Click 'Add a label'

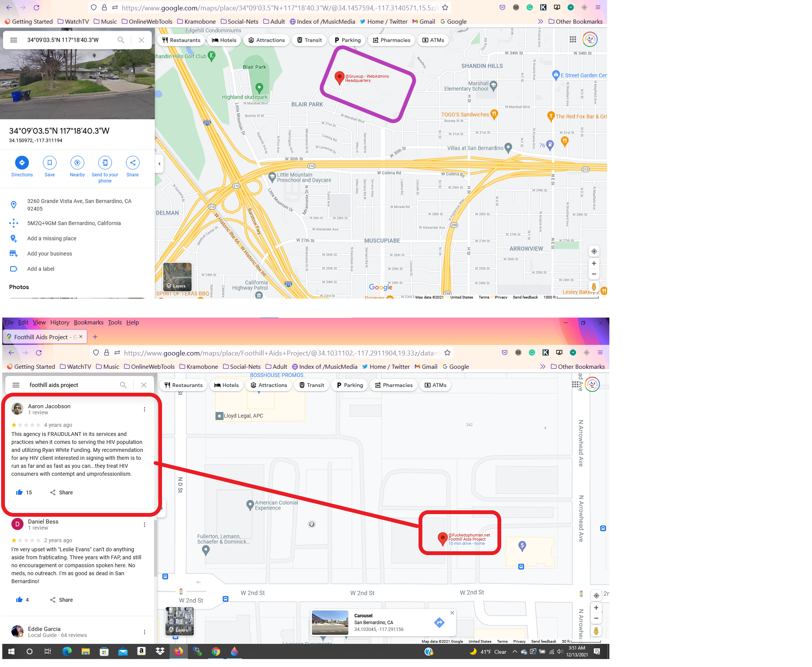(41, 269)
